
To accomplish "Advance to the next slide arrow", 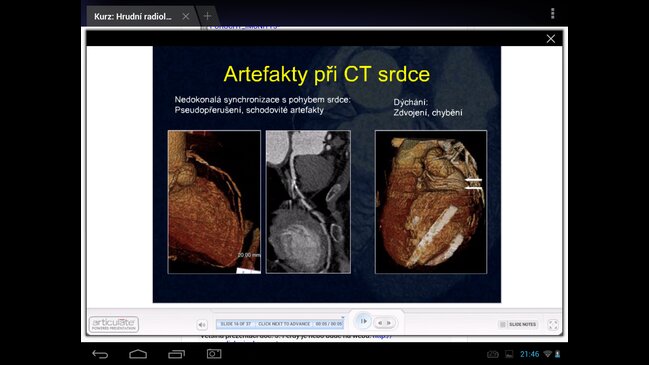I will point(389,323).
